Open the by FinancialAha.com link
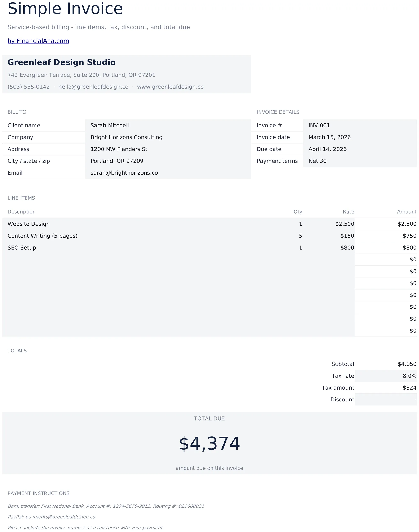This screenshot has width=419, height=532. point(38,41)
